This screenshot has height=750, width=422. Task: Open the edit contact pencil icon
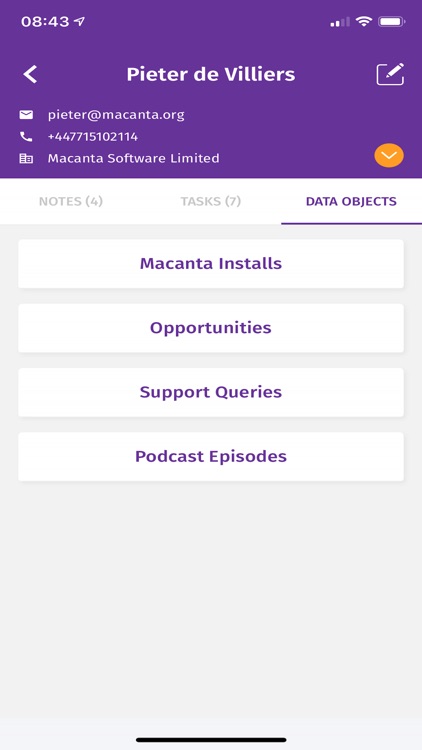click(390, 74)
